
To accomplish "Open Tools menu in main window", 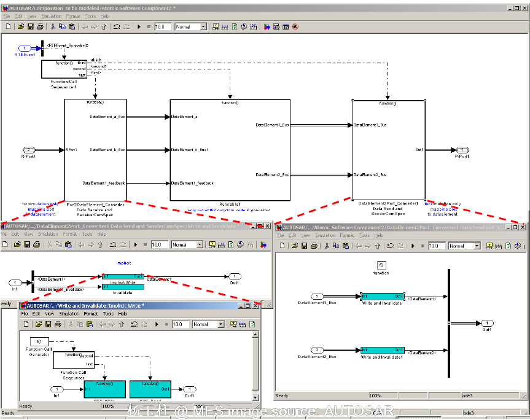I will [91, 16].
